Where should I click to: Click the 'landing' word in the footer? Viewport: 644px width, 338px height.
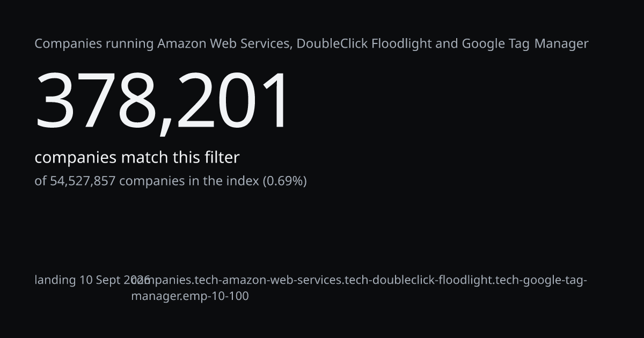coord(55,280)
